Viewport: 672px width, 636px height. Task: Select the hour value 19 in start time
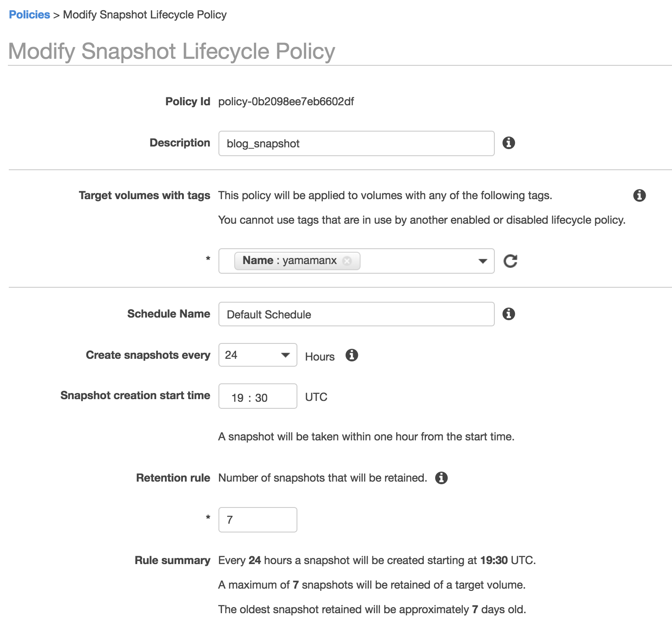[237, 398]
